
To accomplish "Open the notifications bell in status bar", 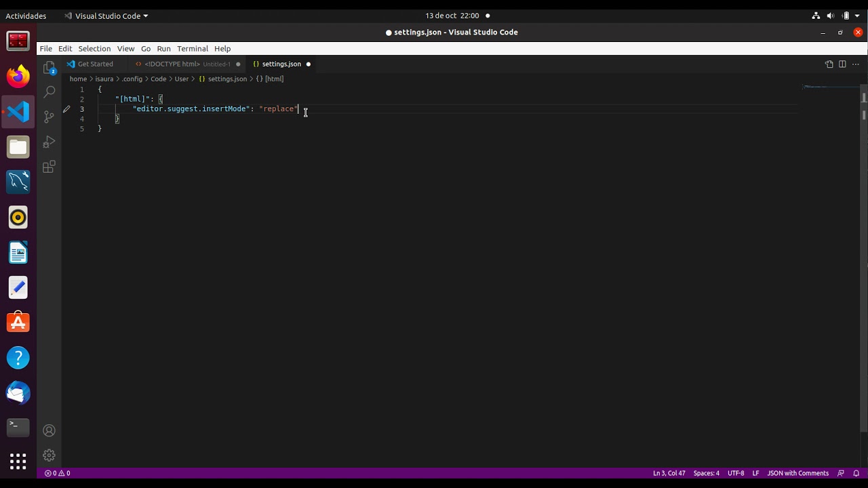I will click(x=856, y=473).
